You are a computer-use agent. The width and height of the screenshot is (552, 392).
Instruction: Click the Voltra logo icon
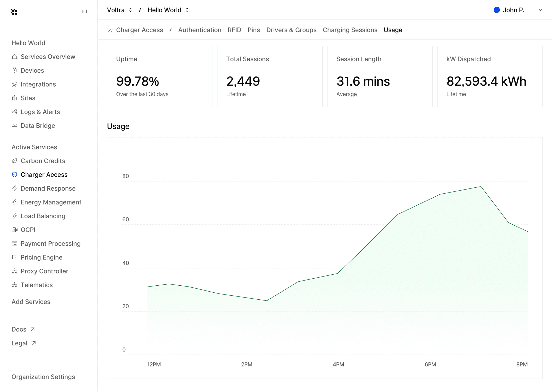14,12
